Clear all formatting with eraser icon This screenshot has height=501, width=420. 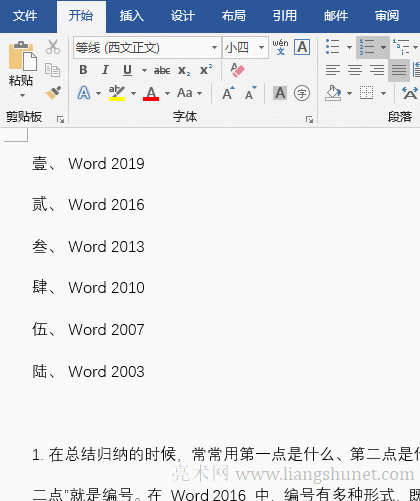pos(237,70)
